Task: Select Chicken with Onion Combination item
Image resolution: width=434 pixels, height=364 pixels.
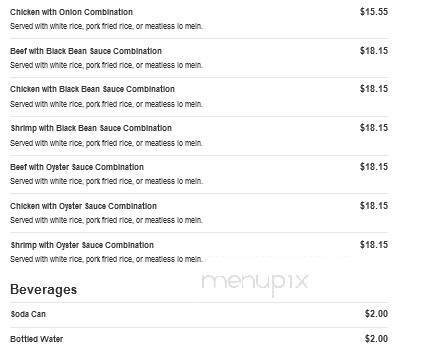Action: pyautogui.click(x=71, y=12)
